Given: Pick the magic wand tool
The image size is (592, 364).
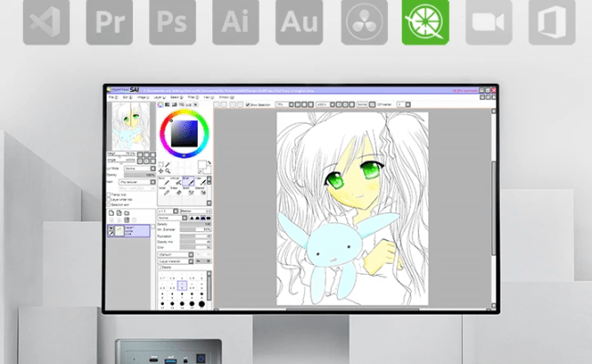Looking at the screenshot, I should [168, 165].
